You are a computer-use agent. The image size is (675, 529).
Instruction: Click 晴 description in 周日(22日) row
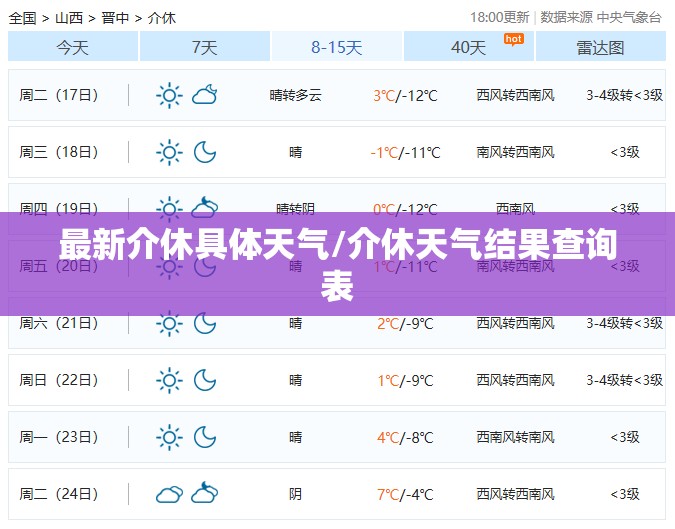pos(295,381)
